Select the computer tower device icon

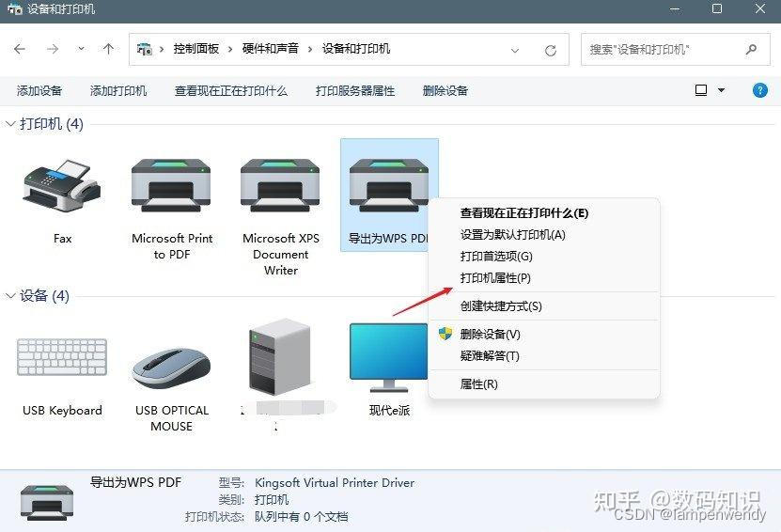280,357
